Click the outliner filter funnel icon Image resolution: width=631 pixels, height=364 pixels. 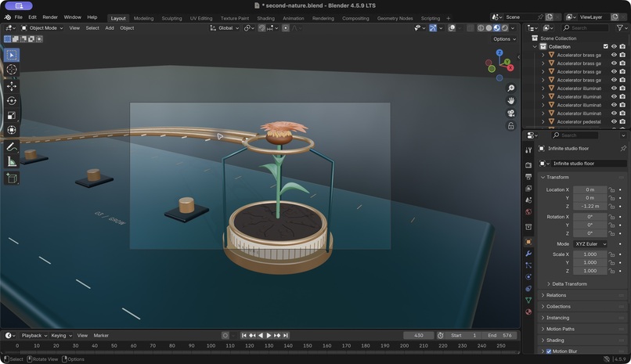coord(620,27)
